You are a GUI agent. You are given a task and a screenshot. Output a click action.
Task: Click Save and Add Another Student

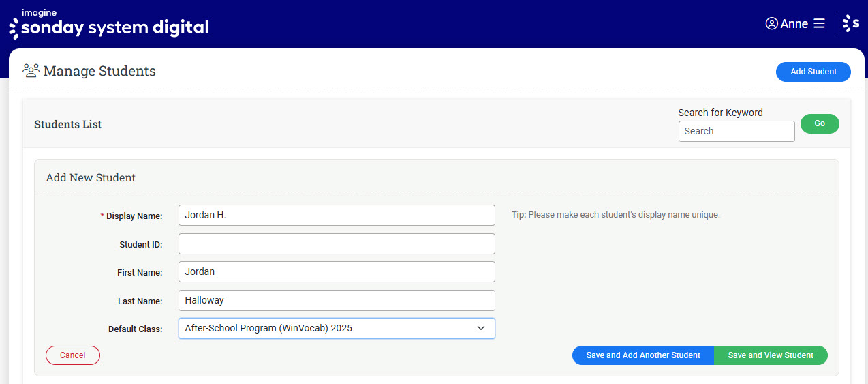click(642, 355)
